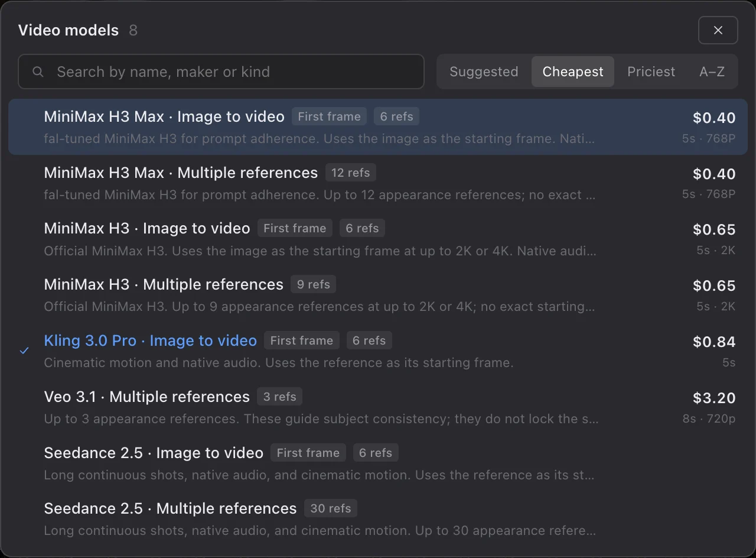Viewport: 756px width, 558px height.
Task: Sort models A–Z
Action: pyautogui.click(x=712, y=72)
